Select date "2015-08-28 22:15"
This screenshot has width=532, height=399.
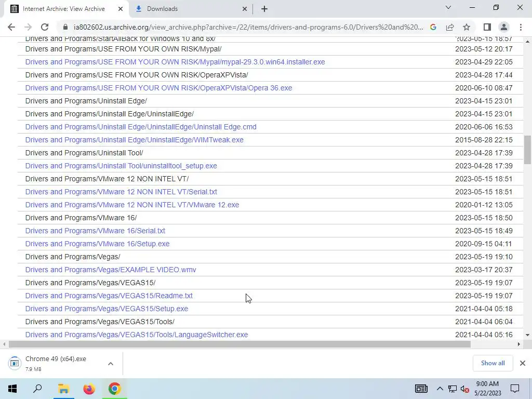pyautogui.click(x=484, y=140)
